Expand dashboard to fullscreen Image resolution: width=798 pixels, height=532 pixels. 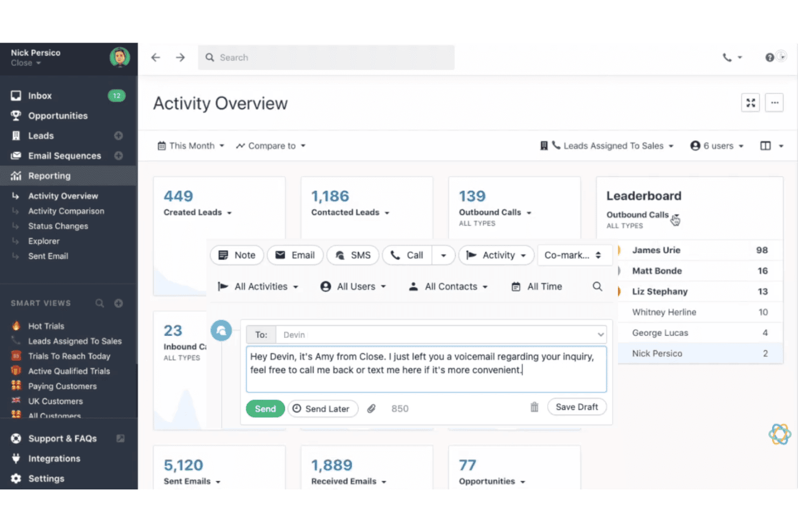click(x=751, y=102)
